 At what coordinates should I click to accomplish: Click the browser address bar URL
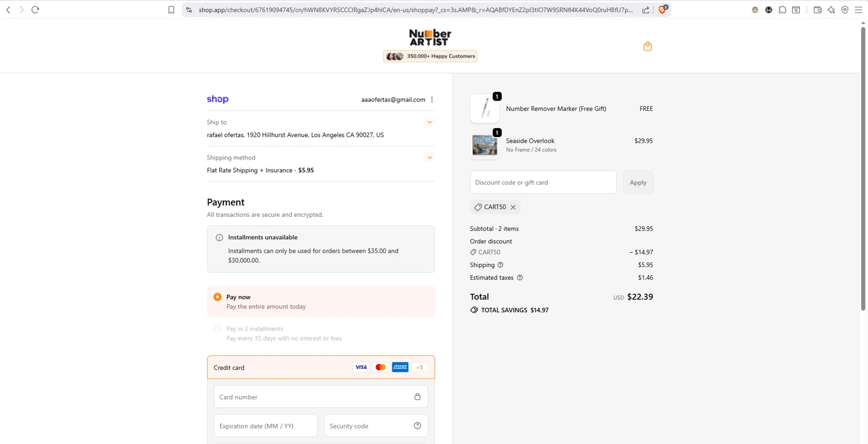point(415,10)
